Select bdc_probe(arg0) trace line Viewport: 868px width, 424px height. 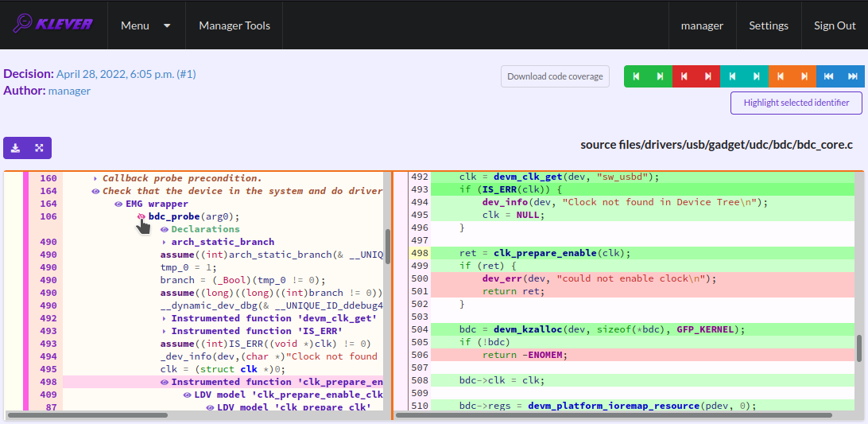point(194,216)
